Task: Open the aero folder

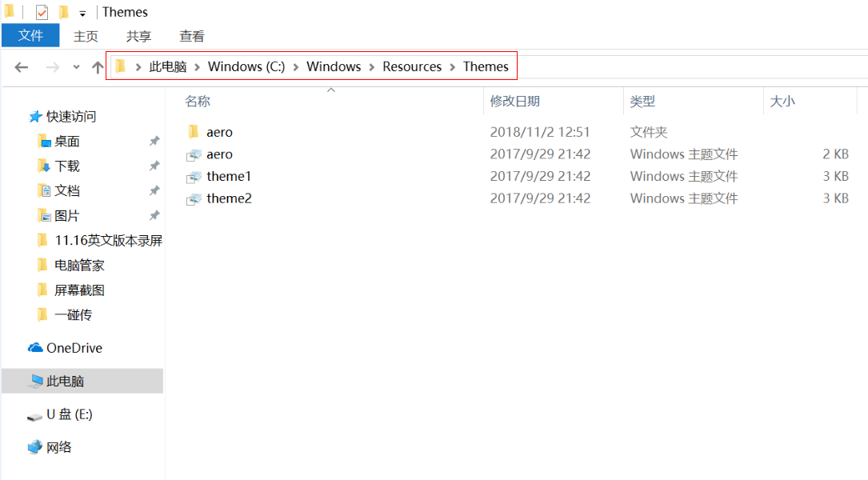Action: [x=219, y=132]
